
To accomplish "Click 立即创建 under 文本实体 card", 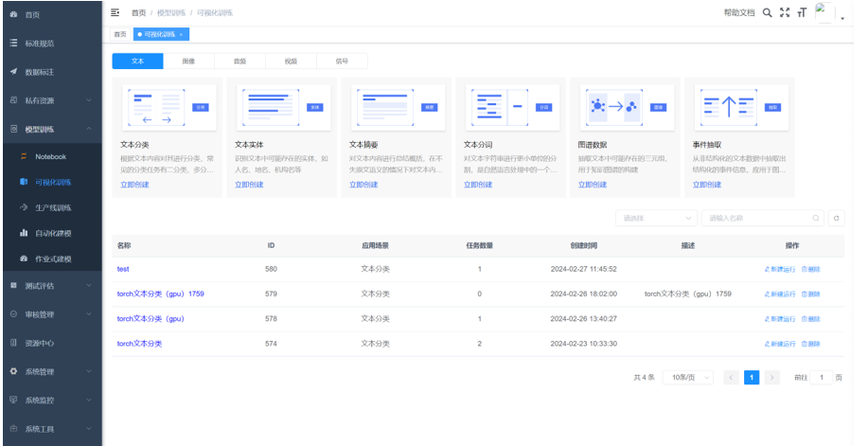I will tap(249, 185).
